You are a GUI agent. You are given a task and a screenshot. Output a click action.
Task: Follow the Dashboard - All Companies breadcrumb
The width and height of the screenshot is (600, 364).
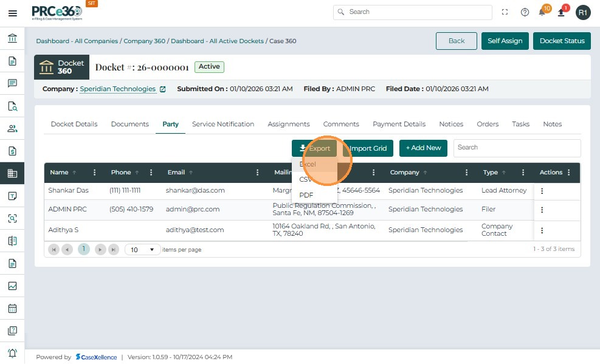click(x=77, y=41)
